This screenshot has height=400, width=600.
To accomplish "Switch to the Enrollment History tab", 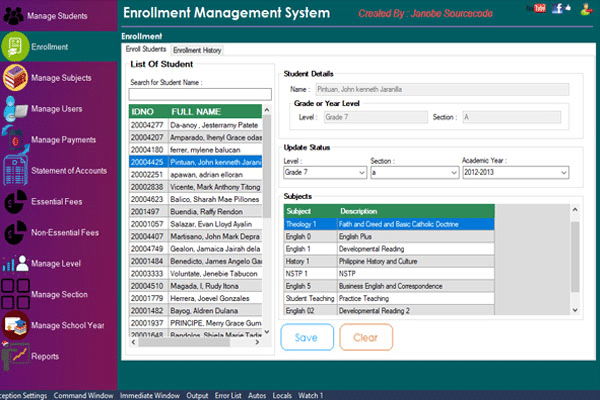I will (197, 49).
